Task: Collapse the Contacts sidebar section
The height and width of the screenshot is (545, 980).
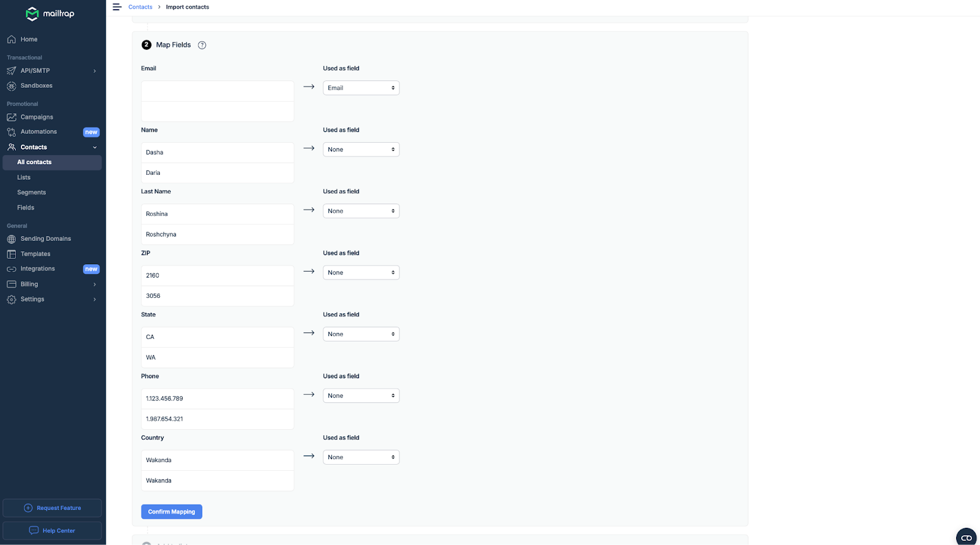Action: pos(94,147)
